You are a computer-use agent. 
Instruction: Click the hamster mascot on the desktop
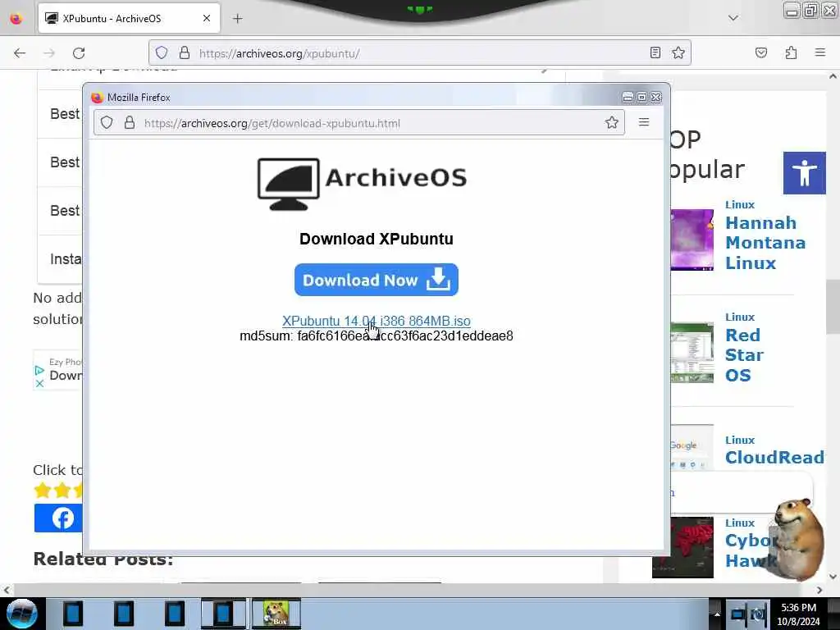pos(797,539)
